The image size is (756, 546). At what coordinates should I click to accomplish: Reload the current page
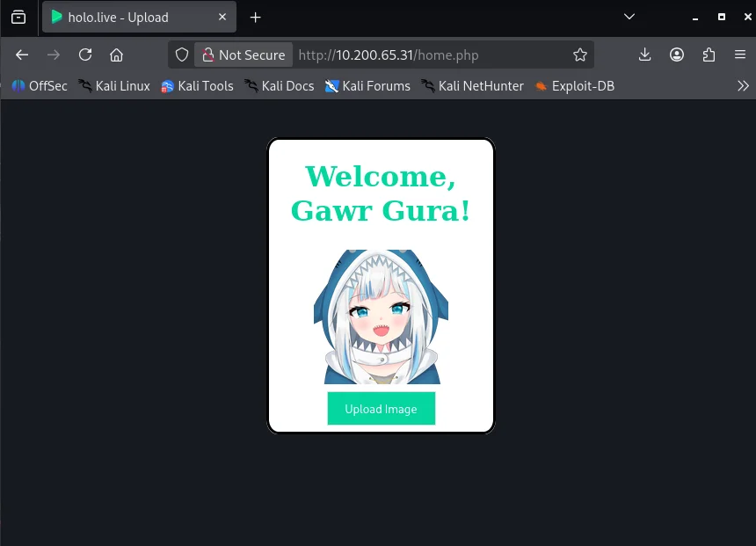point(85,55)
